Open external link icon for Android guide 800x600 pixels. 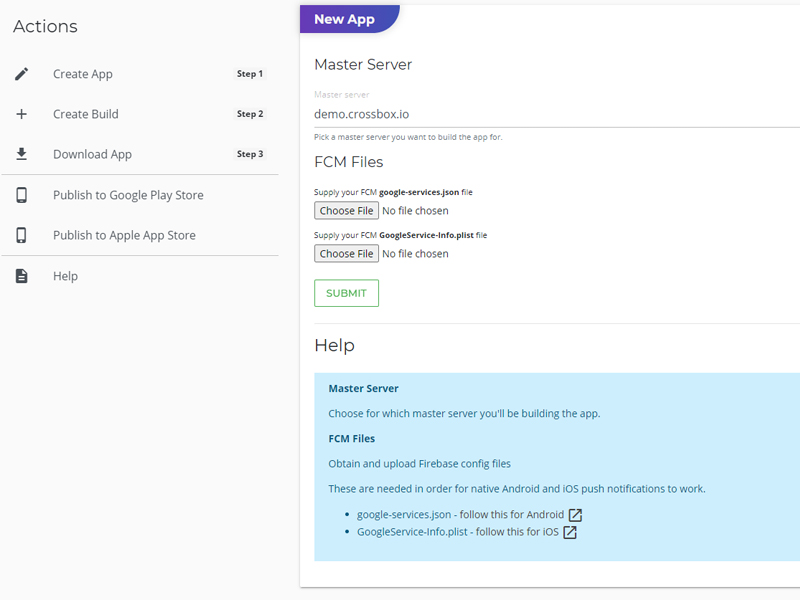pyautogui.click(x=575, y=515)
